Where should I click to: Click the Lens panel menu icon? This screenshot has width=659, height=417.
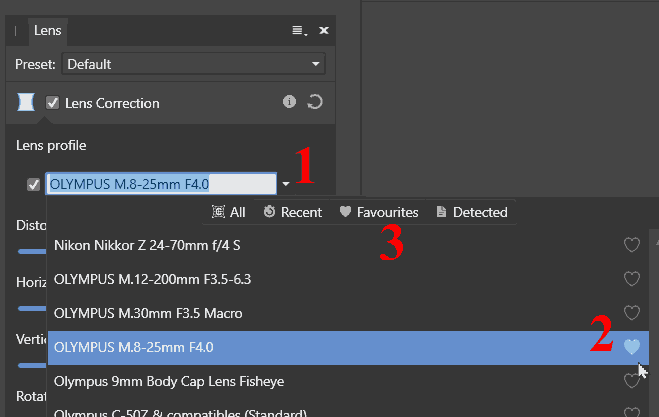coord(298,31)
